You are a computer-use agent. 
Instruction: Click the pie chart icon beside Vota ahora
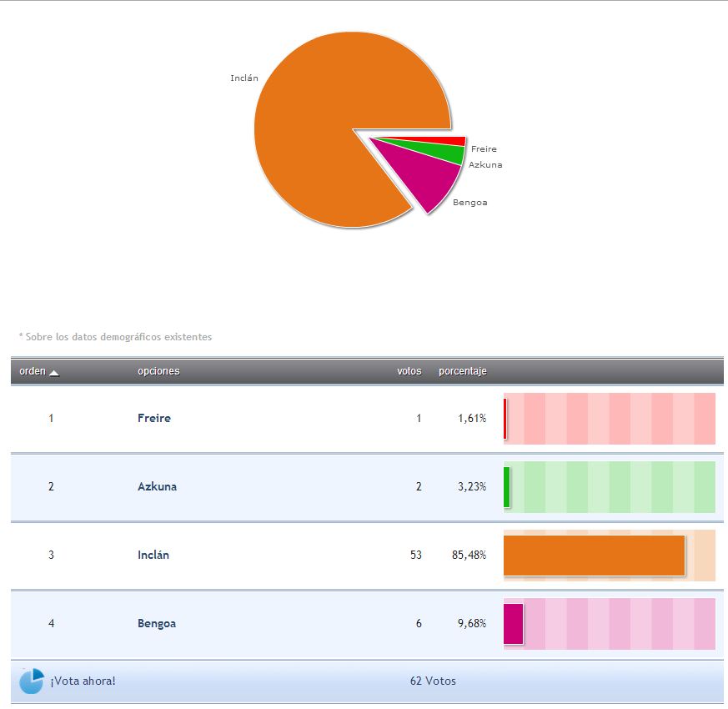click(x=31, y=681)
